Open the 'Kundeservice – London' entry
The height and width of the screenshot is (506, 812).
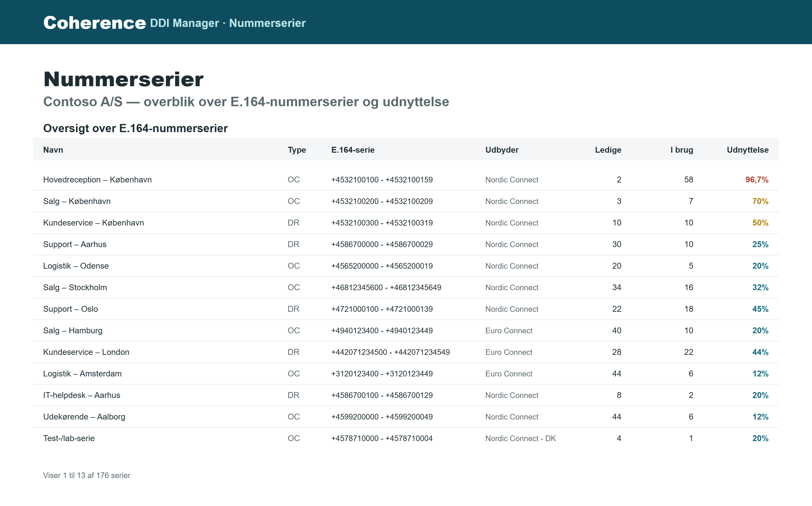86,352
